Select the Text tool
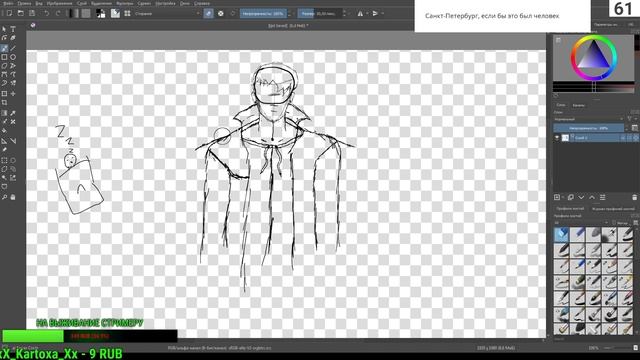 tap(13, 29)
